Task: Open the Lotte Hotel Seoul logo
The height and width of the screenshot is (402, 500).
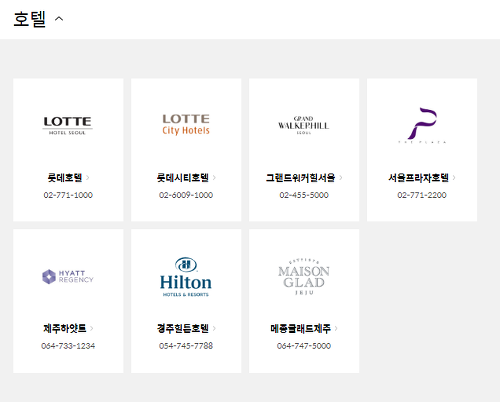Action: (x=68, y=125)
